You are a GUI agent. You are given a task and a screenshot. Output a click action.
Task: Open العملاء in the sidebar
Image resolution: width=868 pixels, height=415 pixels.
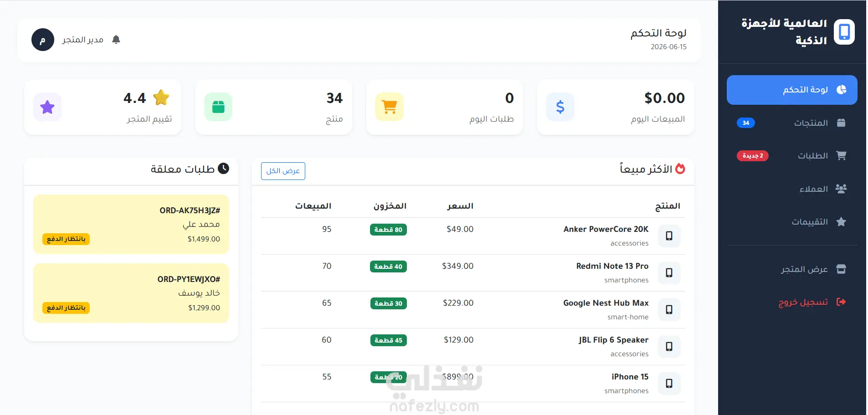click(792, 189)
